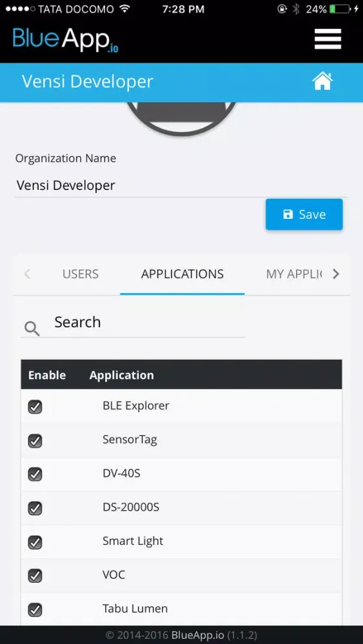Tap the 7:28 PM clock
363x644 pixels.
183,10
